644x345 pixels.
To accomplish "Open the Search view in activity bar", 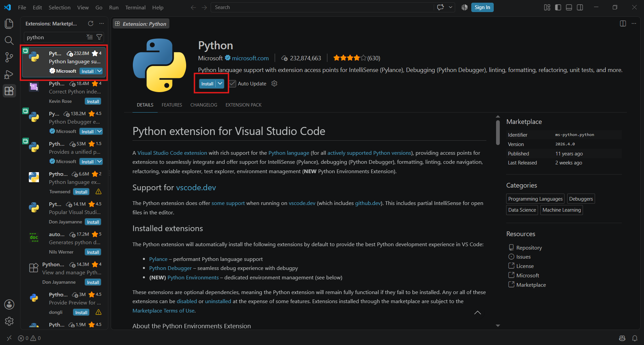I will [9, 41].
